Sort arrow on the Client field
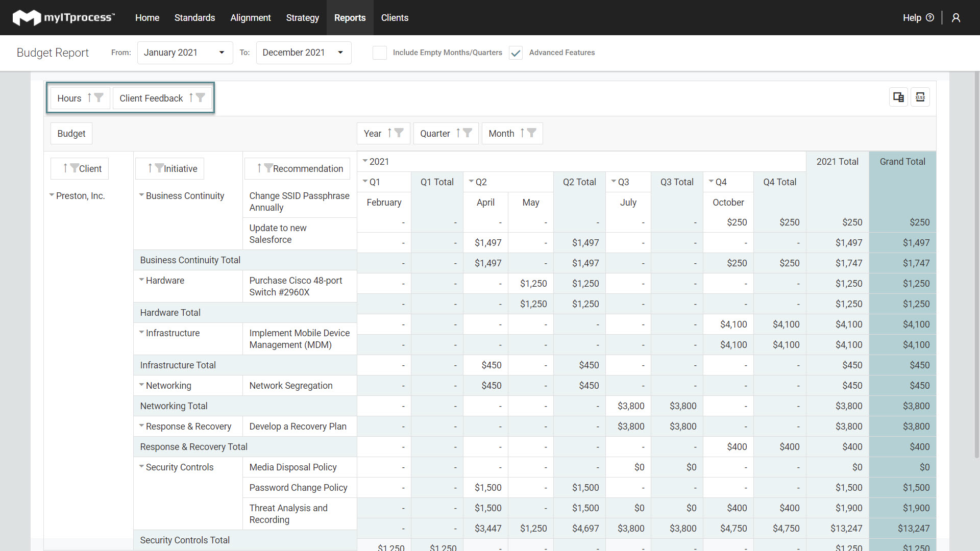The height and width of the screenshot is (551, 980). 65,168
